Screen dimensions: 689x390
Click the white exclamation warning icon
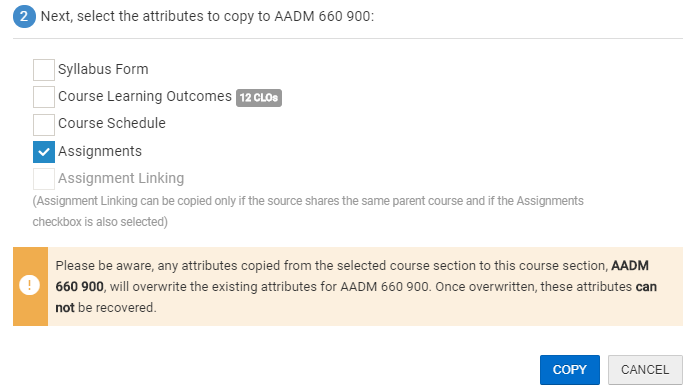[30, 285]
